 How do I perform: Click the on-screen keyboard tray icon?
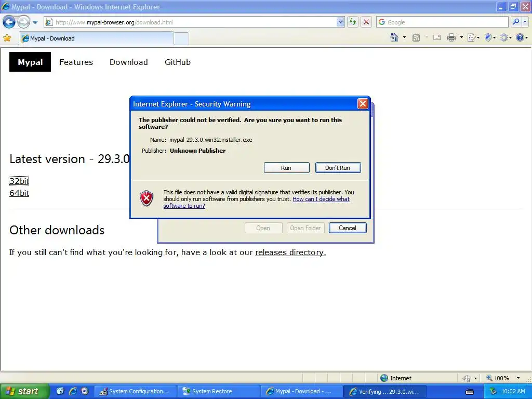point(470,392)
